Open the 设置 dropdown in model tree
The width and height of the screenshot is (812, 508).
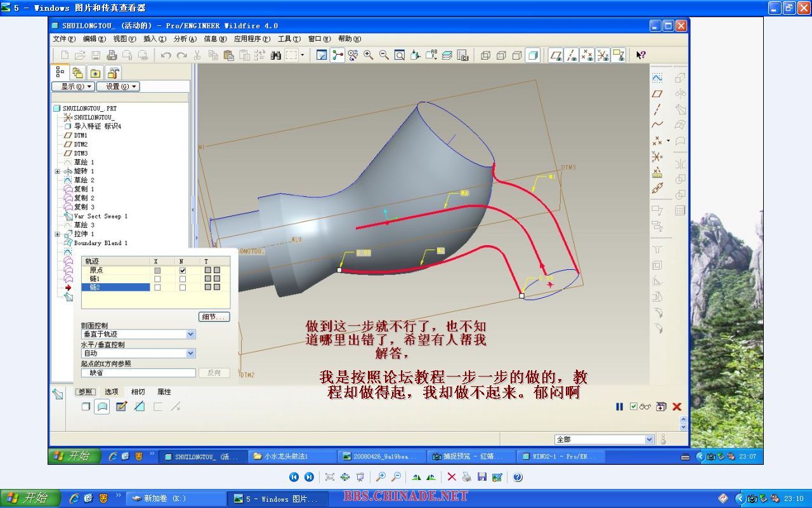click(118, 86)
